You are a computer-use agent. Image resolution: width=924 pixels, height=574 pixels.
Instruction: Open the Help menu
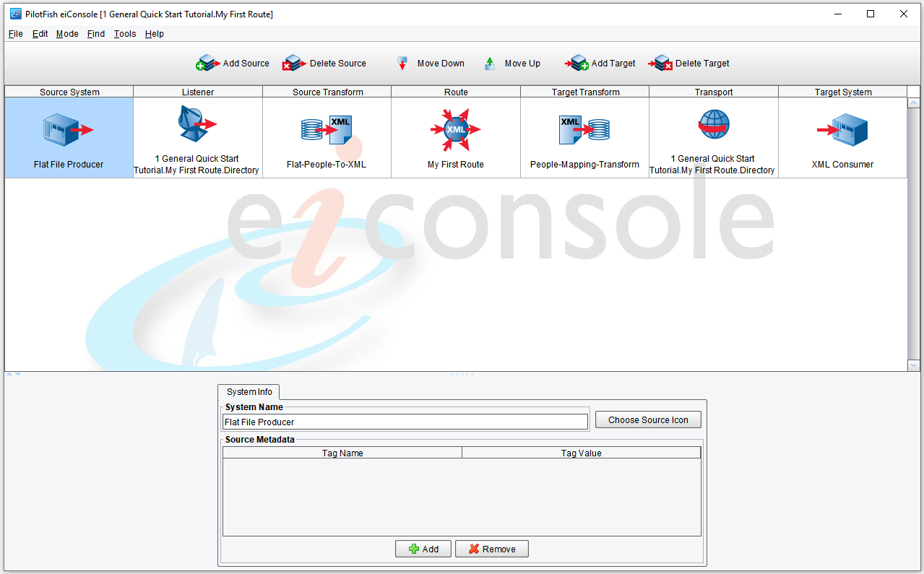click(x=155, y=34)
